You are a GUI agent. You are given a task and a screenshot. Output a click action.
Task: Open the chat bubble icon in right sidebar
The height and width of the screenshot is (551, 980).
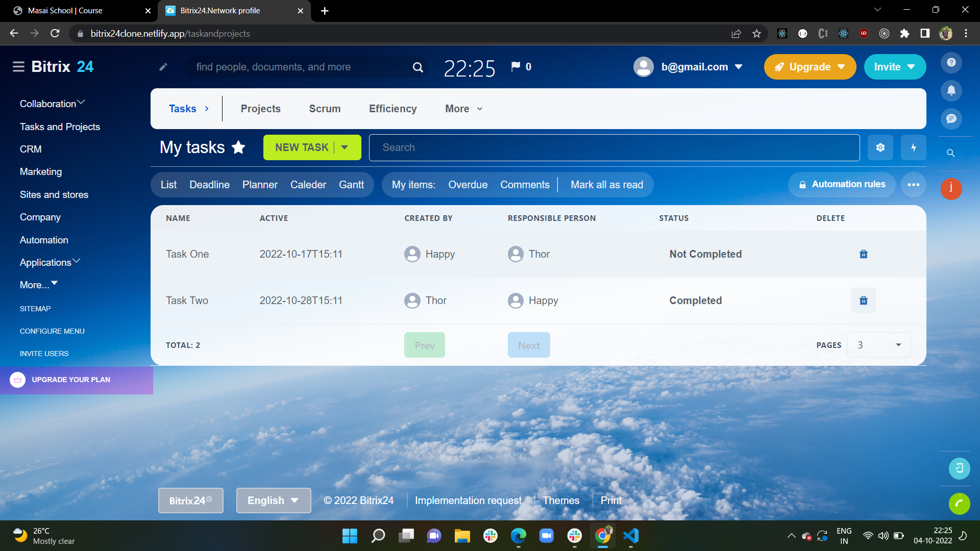tap(951, 119)
